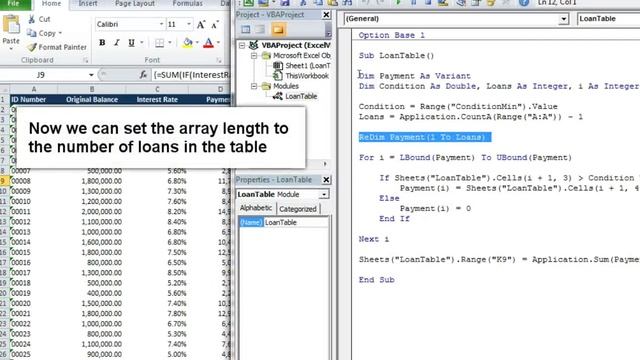The height and width of the screenshot is (360, 640).
Task: Click the VBAProject root project icon
Action: [253, 45]
